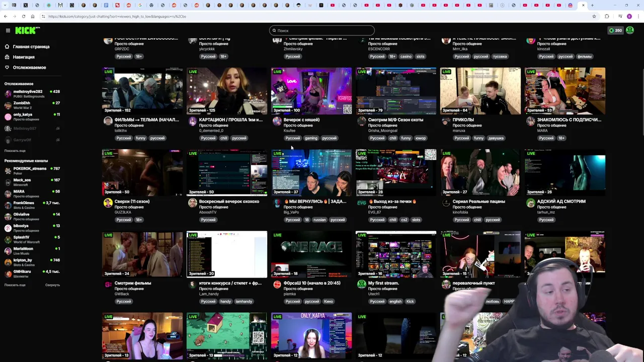Open Смотрим М/Ф Сезон охоты title
Image resolution: width=644 pixels, height=362 pixels.
(395, 120)
